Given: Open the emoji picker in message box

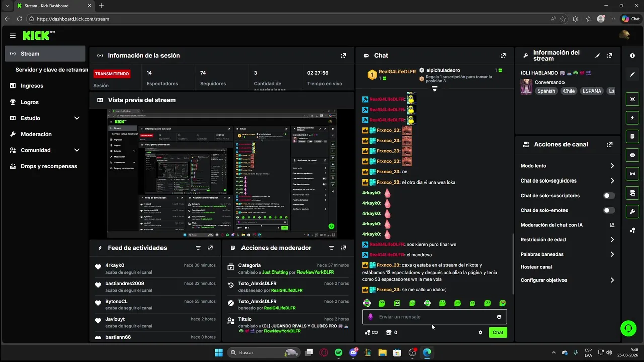Looking at the screenshot, I should pyautogui.click(x=499, y=317).
